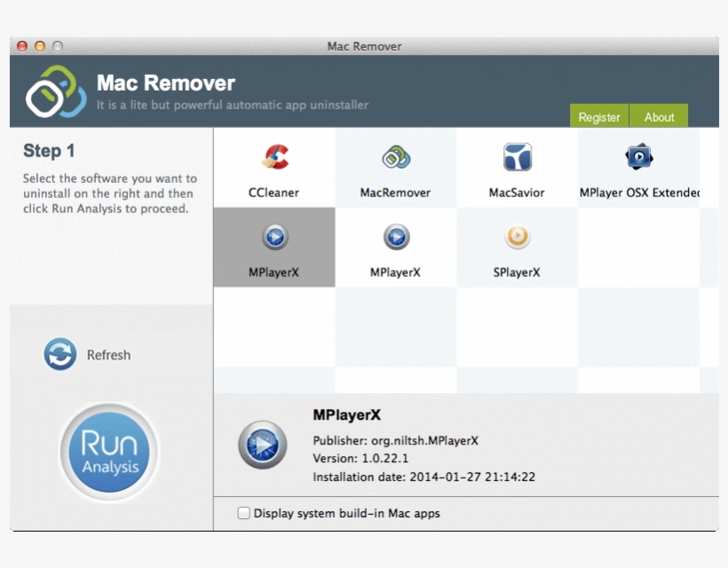
Task: Select the highlighted MPlayerX app icon
Action: click(x=275, y=237)
